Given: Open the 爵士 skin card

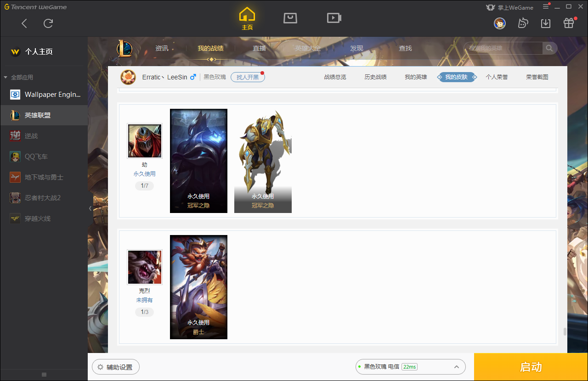Looking at the screenshot, I should coord(198,287).
